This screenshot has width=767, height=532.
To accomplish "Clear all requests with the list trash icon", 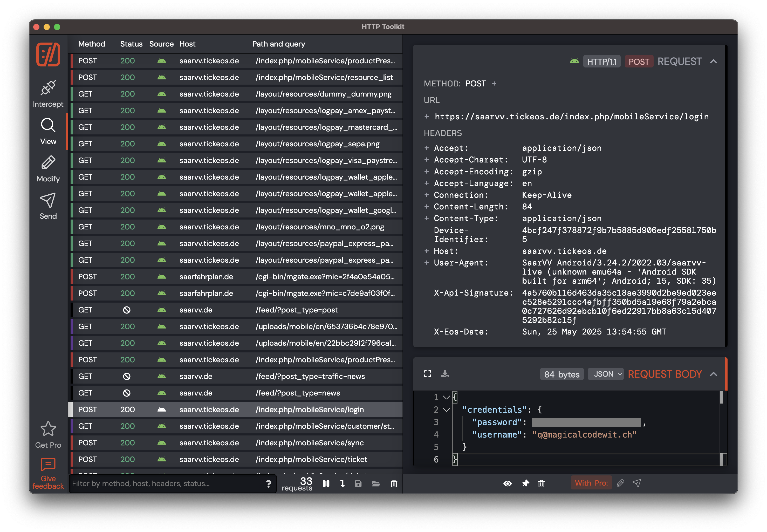I will [394, 483].
